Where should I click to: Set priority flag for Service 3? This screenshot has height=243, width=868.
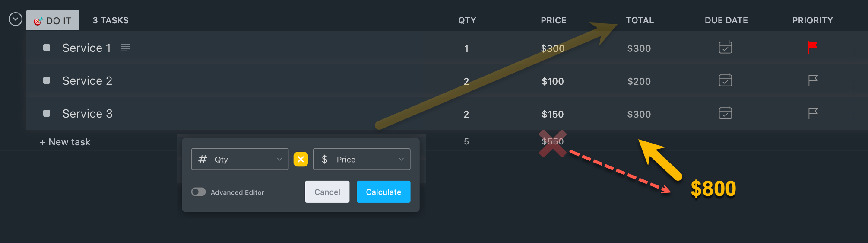click(x=813, y=113)
